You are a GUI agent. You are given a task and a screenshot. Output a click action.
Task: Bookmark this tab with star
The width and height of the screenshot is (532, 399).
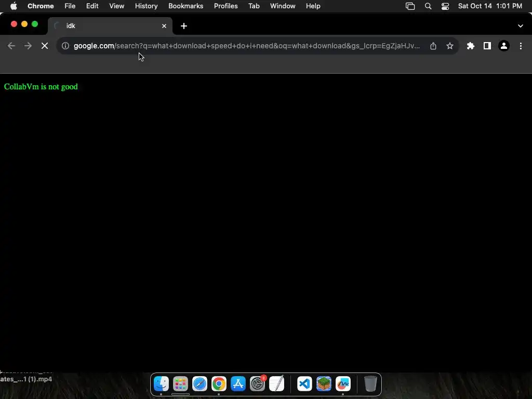pos(450,46)
